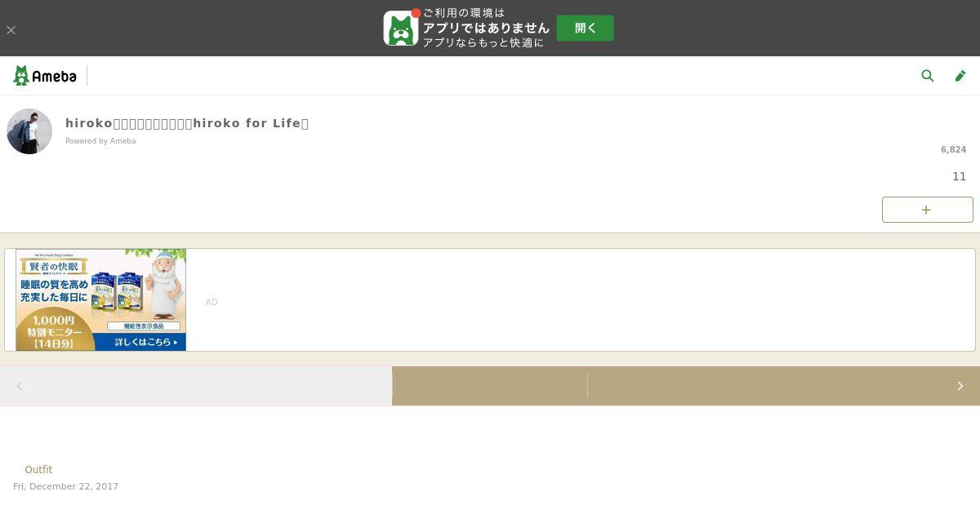Click the Powered by Ameba link
Image resolution: width=980 pixels, height=514 pixels.
pyautogui.click(x=100, y=141)
